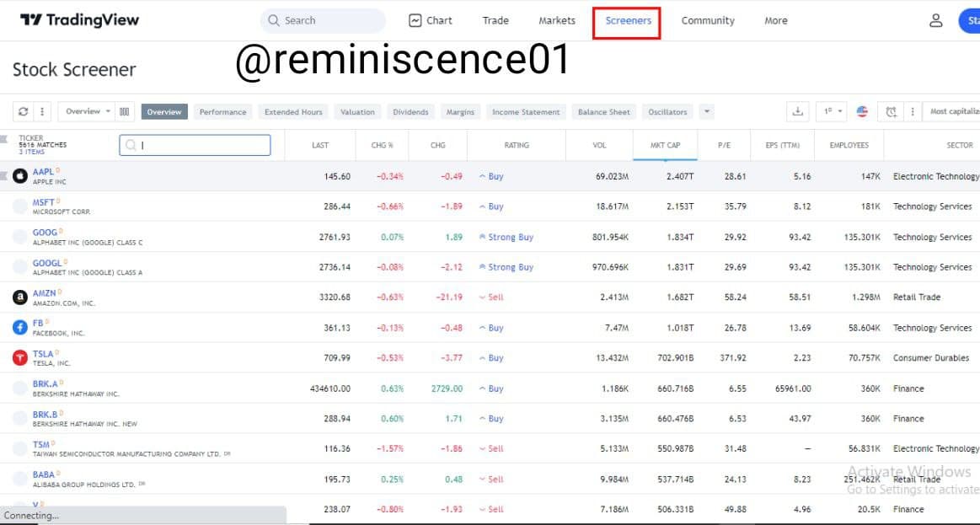Screen dimensions: 980x525
Task: Switch to the Dividends tab
Action: coord(410,112)
